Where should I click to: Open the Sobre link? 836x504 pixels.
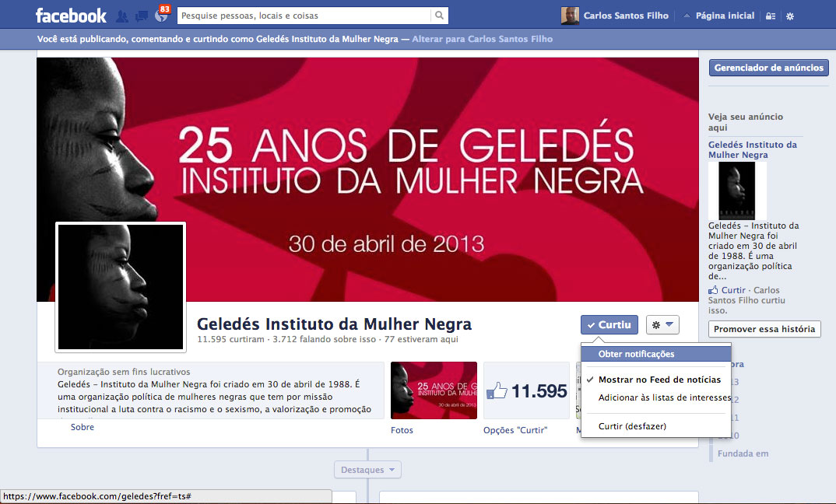82,427
